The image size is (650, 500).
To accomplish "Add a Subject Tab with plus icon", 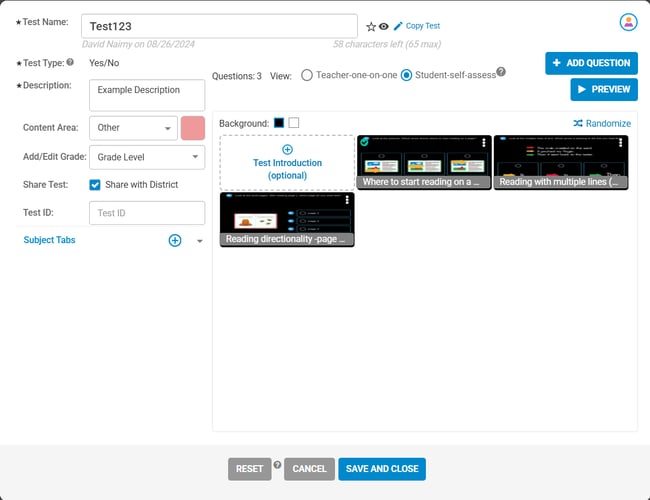I will 175,241.
